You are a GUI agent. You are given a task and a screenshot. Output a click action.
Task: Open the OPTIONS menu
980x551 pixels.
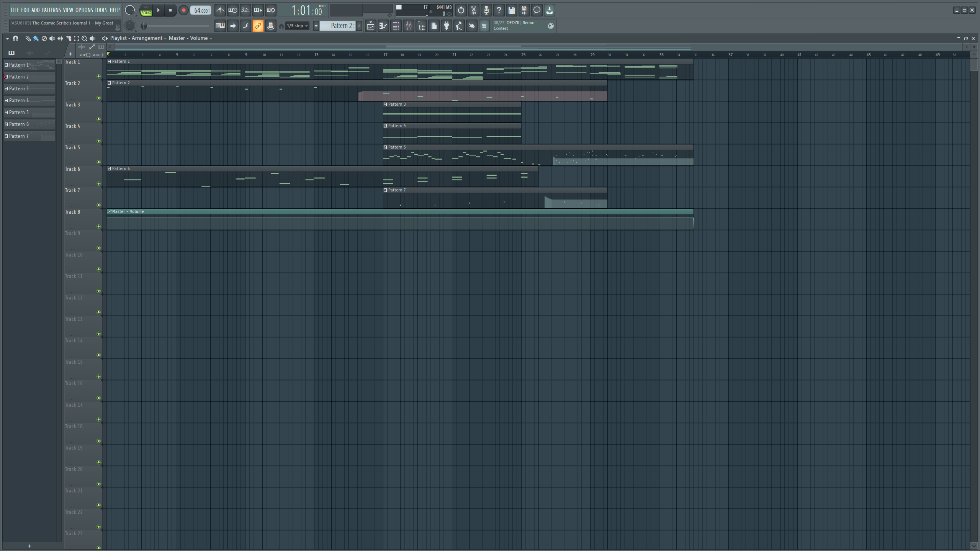[x=84, y=10]
